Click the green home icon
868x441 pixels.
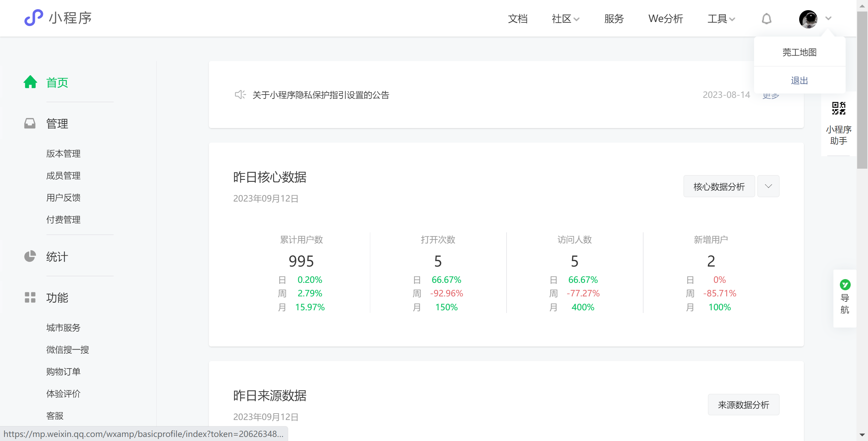point(30,82)
